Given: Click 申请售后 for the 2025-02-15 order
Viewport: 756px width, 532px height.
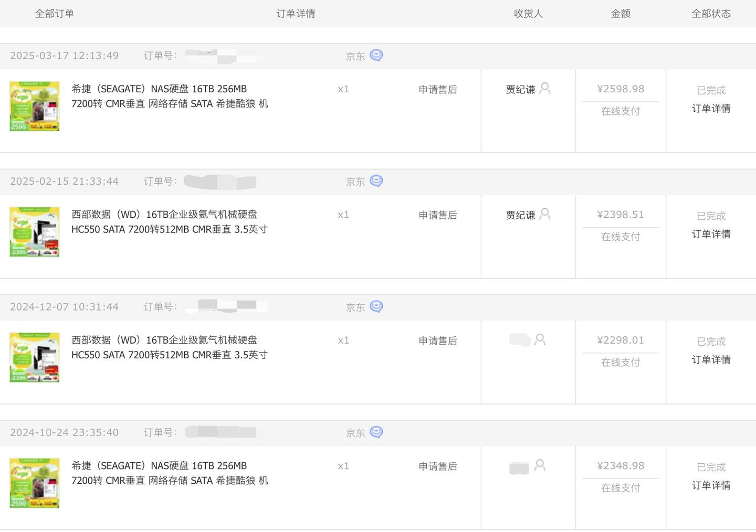Looking at the screenshot, I should (438, 215).
